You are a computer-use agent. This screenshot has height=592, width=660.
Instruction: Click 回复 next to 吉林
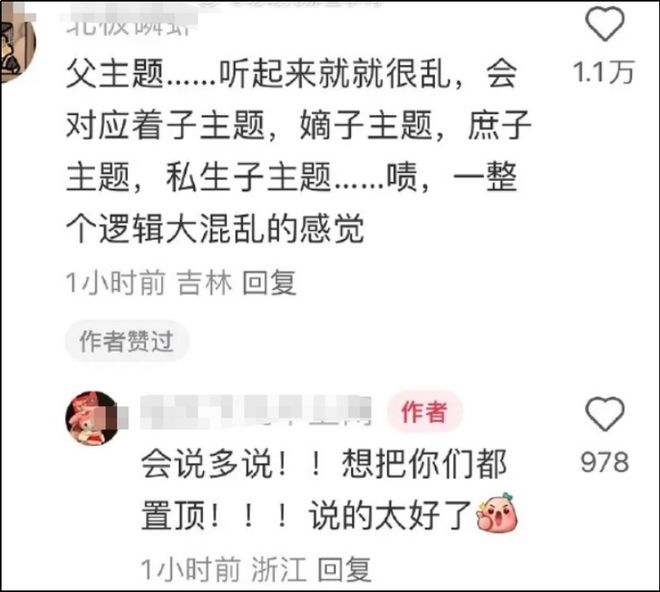point(269,283)
